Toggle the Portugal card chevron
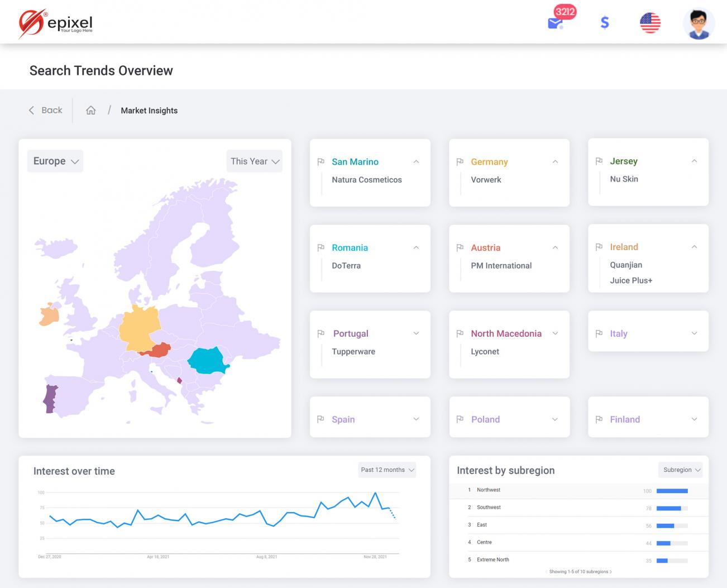 (416, 333)
